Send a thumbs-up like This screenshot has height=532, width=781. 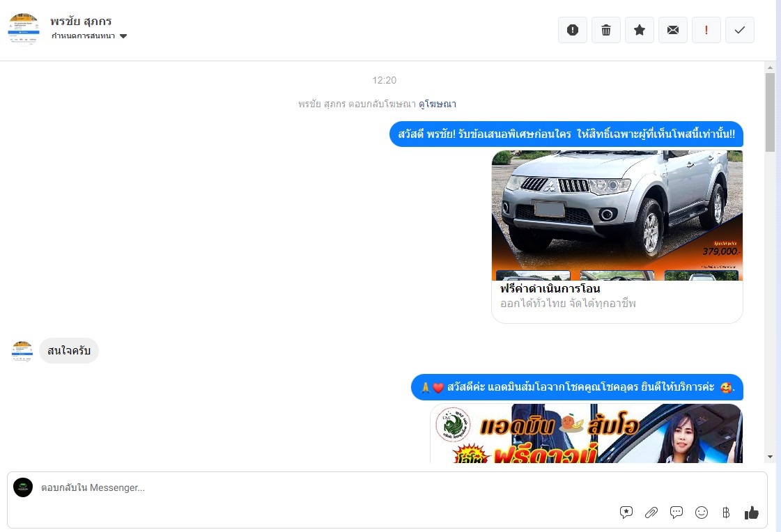click(x=752, y=512)
